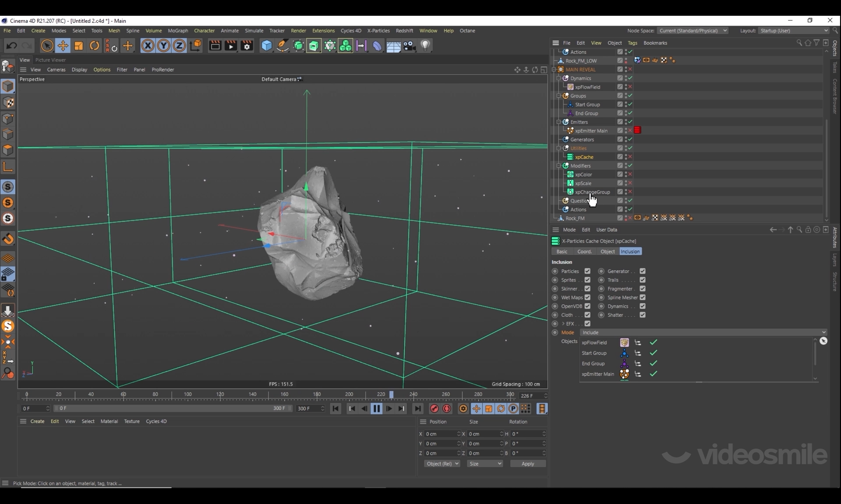
Task: Click the Apply button
Action: pyautogui.click(x=528, y=464)
